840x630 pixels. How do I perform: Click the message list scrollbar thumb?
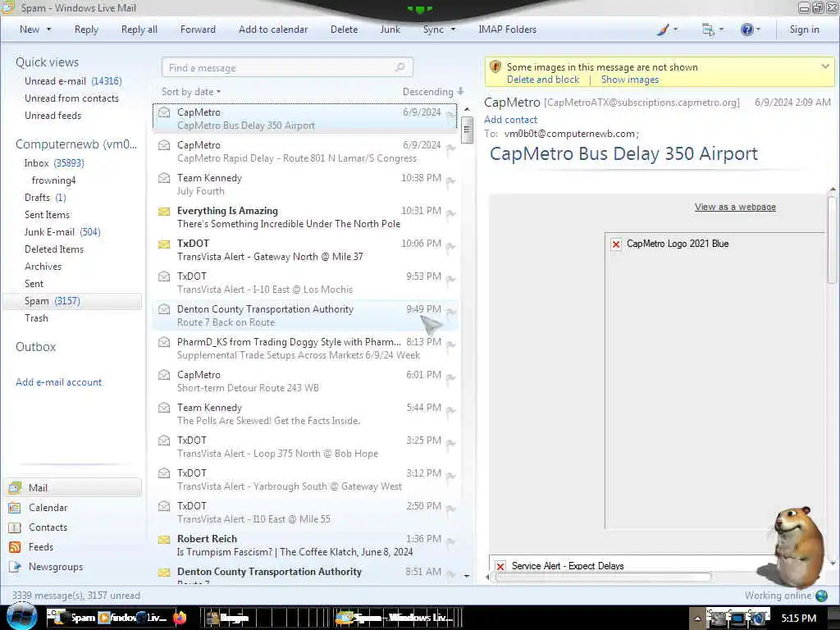pos(467,130)
